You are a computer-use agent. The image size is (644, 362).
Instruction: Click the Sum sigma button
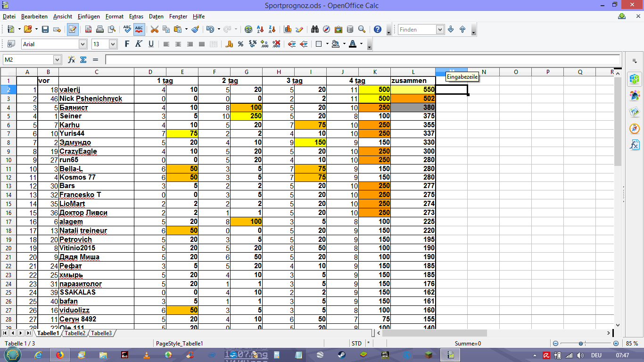83,59
